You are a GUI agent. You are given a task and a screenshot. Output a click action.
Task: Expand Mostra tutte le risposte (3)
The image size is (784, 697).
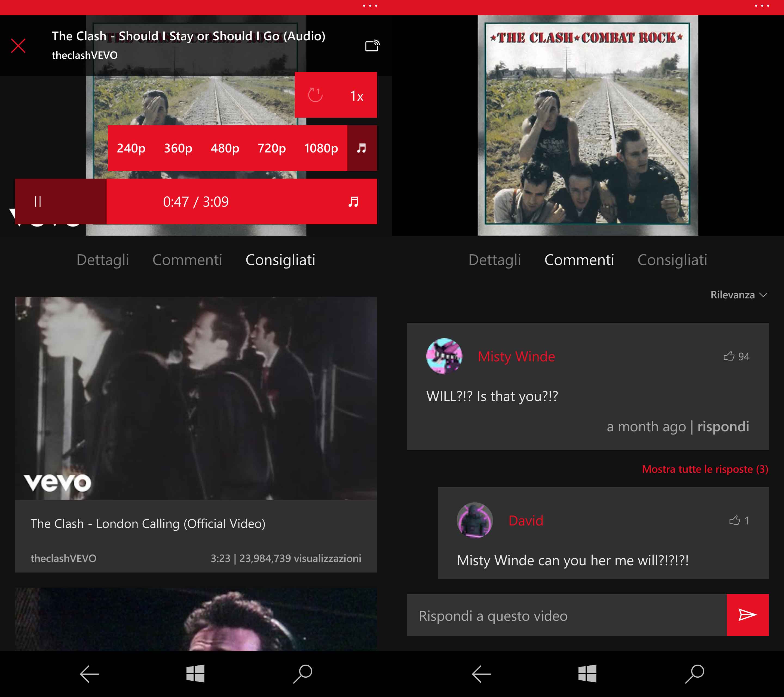(x=705, y=469)
